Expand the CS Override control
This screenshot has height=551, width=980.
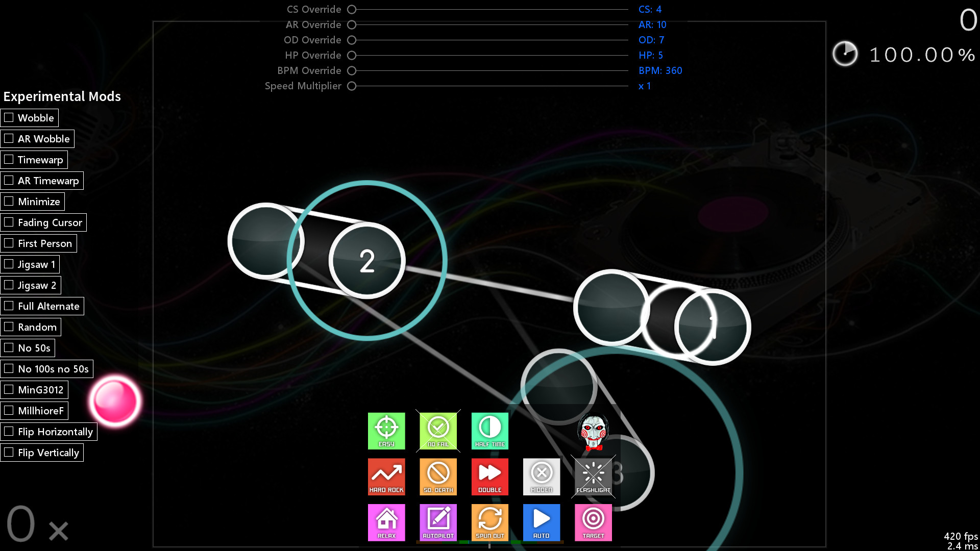(353, 9)
